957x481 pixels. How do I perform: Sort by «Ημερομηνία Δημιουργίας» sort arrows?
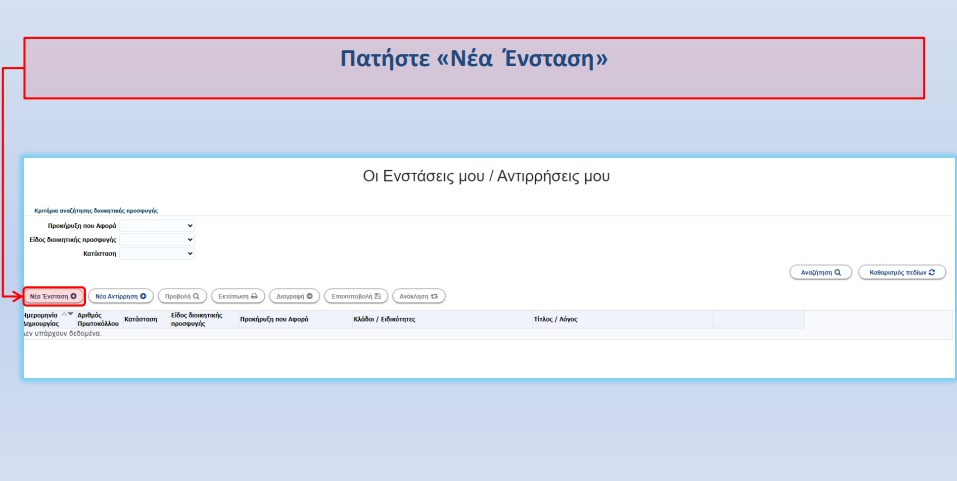(67, 313)
